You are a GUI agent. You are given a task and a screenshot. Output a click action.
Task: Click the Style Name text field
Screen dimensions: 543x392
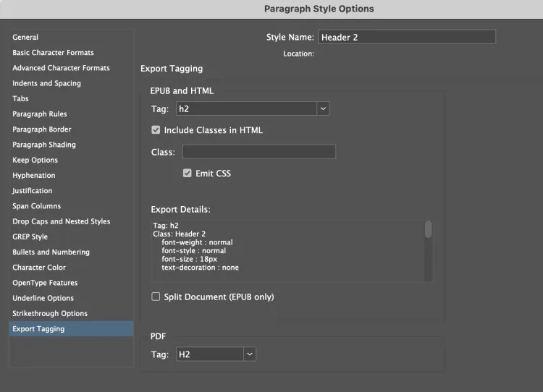tap(406, 37)
